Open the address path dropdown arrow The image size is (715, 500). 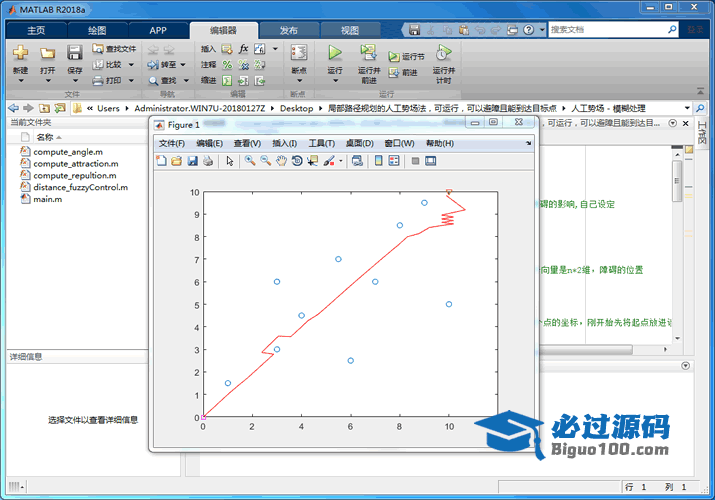(x=687, y=108)
